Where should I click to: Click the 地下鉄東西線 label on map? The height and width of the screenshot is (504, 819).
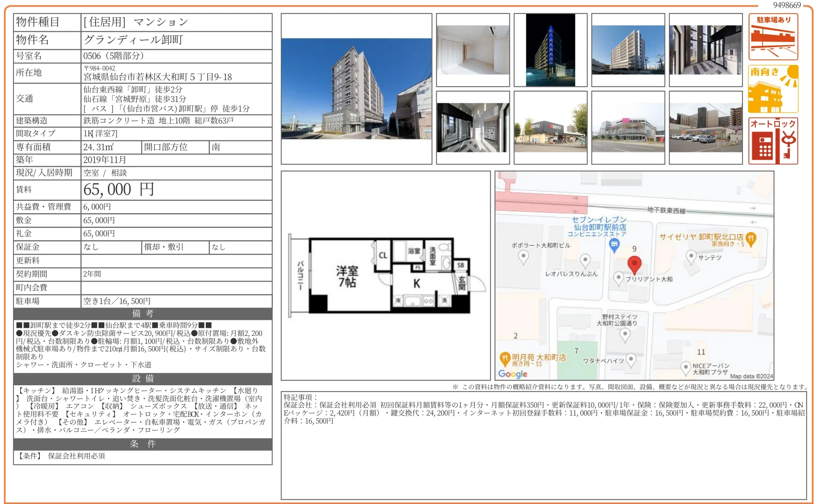pyautogui.click(x=666, y=210)
